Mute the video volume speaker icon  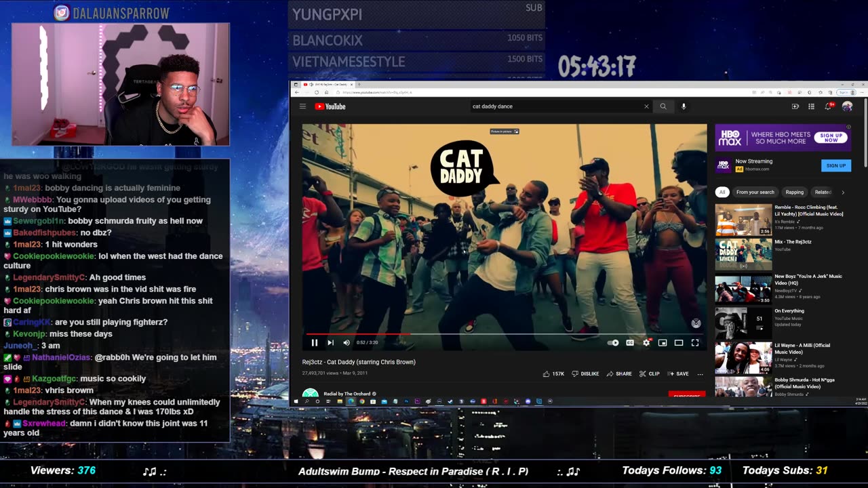point(347,343)
